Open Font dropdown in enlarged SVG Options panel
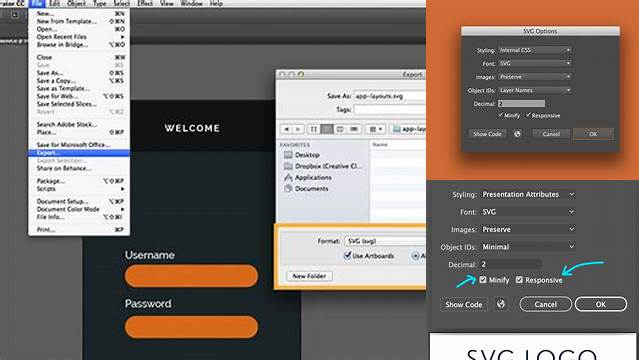This screenshot has height=360, width=639. pyautogui.click(x=528, y=212)
